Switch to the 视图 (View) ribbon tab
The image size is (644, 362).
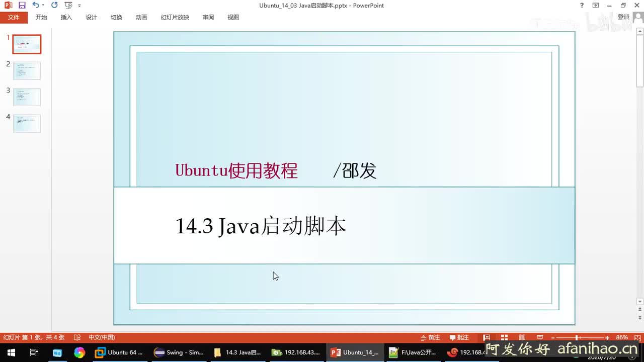click(233, 17)
